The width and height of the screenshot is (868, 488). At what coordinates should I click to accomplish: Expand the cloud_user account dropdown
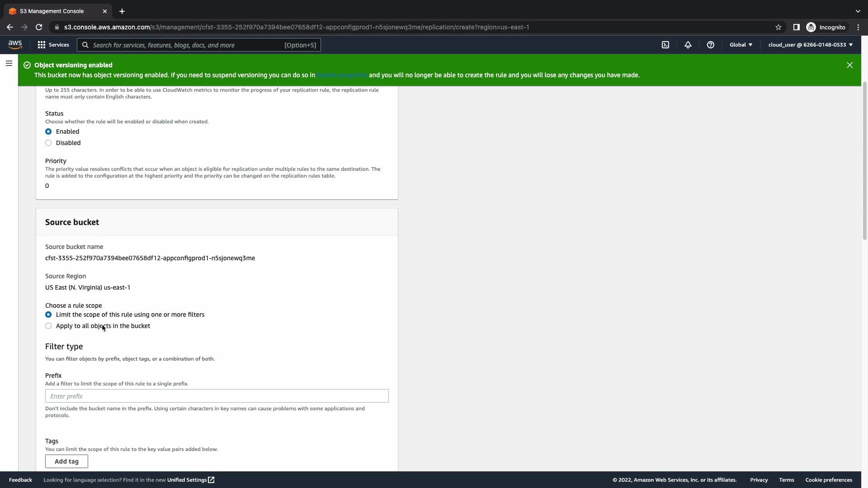(x=810, y=45)
